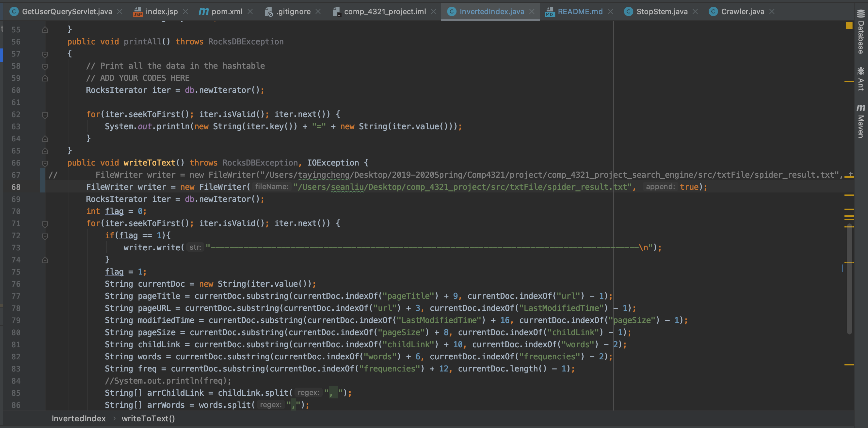Close the GetUserQueryServlet.java tab

pyautogui.click(x=120, y=11)
